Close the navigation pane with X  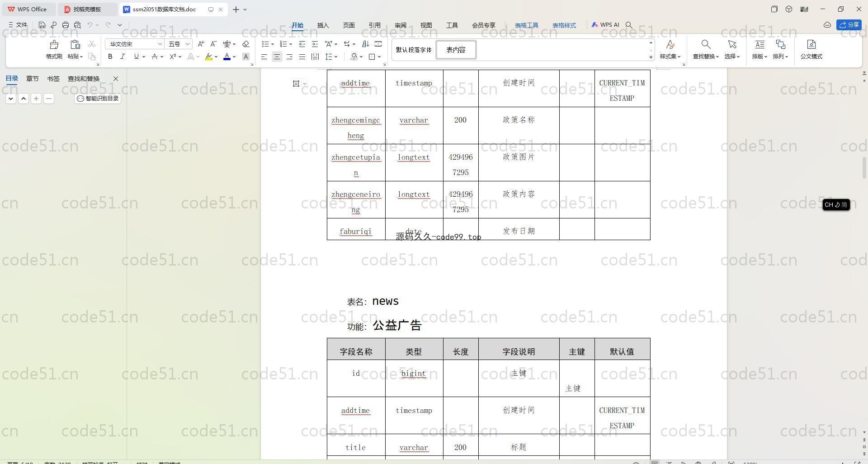(x=116, y=79)
